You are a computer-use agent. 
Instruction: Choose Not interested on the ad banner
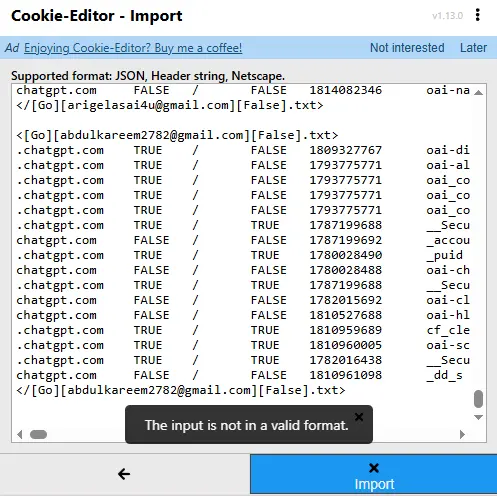coord(407,48)
